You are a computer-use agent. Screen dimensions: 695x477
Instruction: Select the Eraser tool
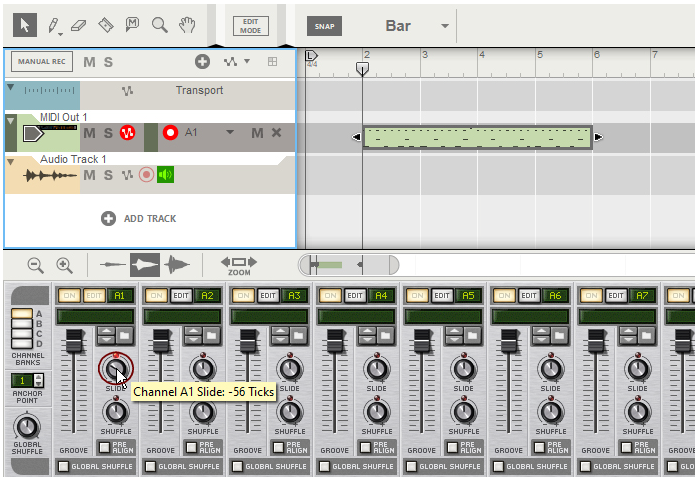click(80, 24)
